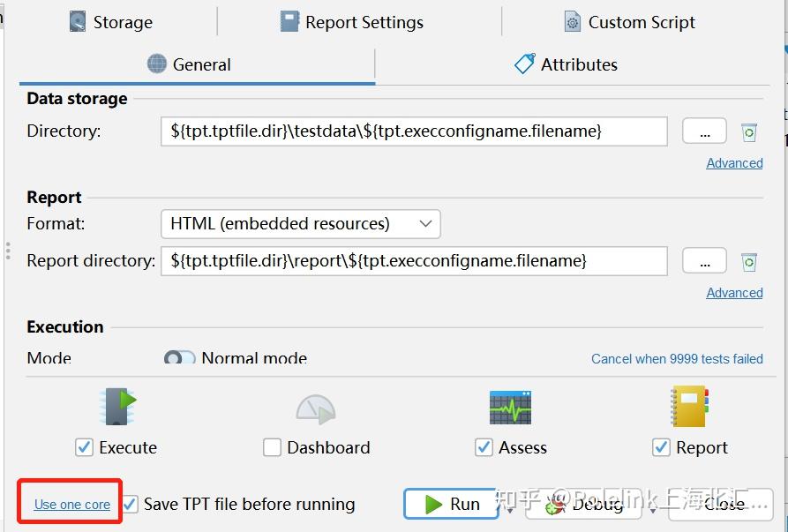Uncheck the Report checkbox
This screenshot has width=788, height=532.
[661, 447]
